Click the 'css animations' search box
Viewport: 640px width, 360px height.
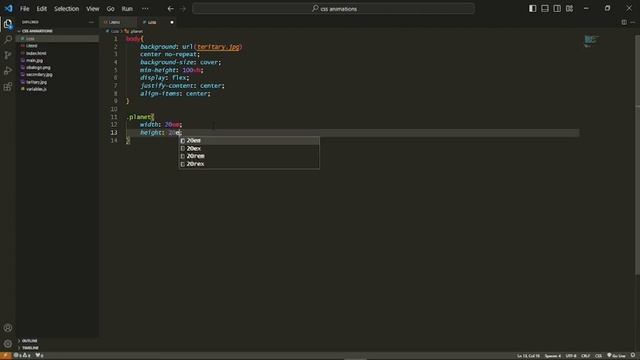[x=333, y=9]
